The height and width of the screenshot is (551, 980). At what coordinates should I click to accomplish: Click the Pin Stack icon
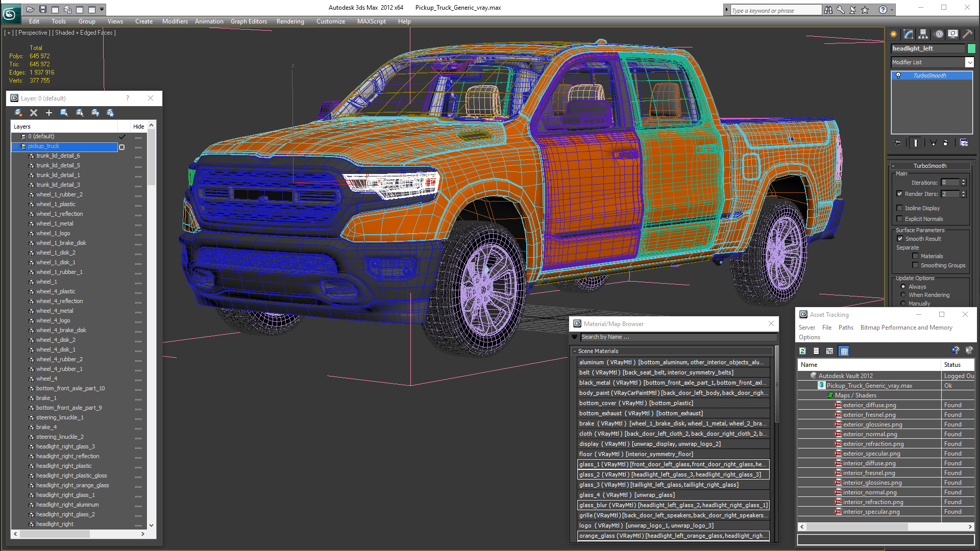point(898,143)
